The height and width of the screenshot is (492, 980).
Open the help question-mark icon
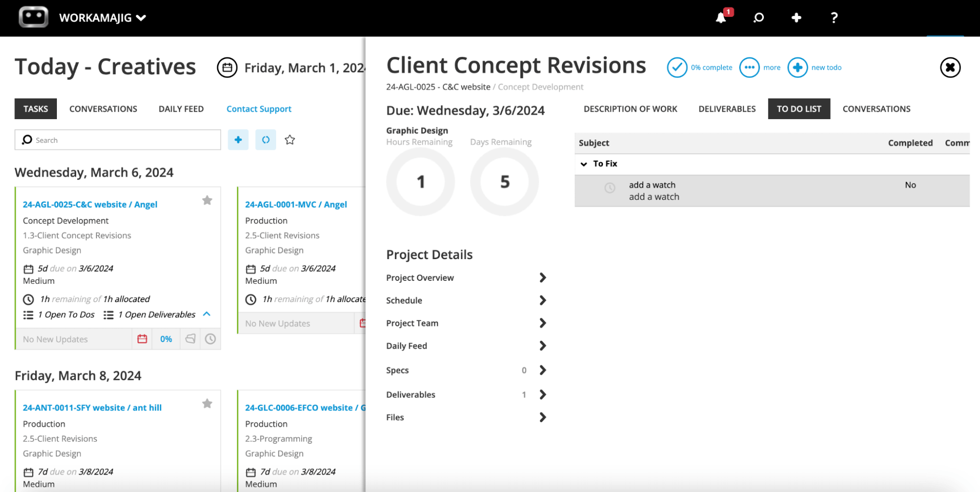tap(834, 18)
